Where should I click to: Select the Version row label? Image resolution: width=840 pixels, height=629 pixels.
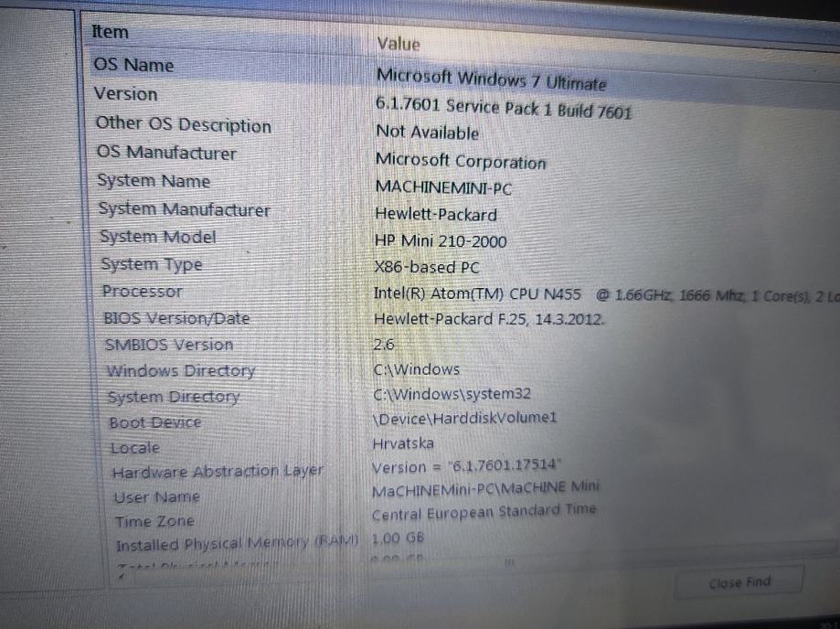[x=126, y=94]
